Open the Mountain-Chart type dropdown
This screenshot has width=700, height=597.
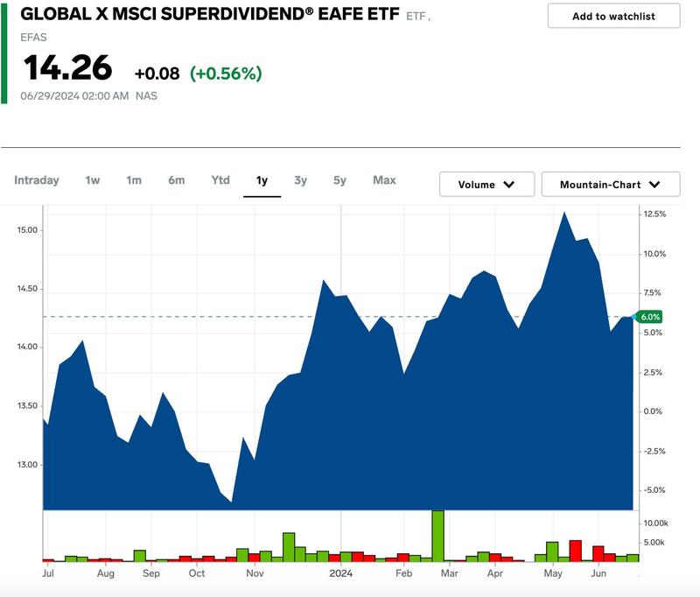[x=611, y=185]
